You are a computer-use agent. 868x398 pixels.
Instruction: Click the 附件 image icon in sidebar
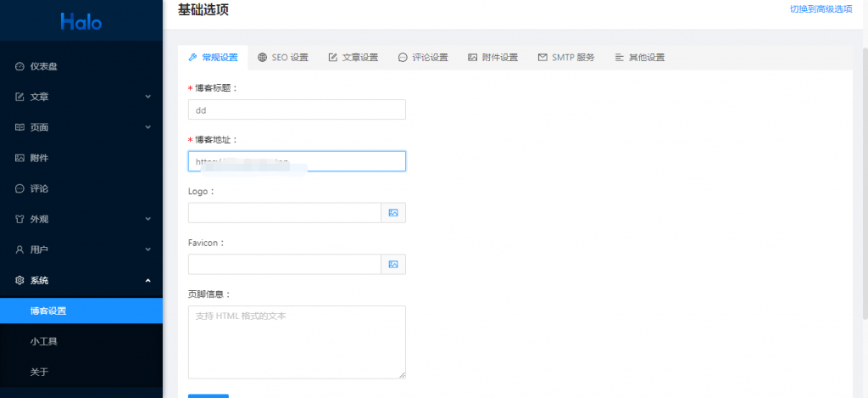click(x=19, y=158)
